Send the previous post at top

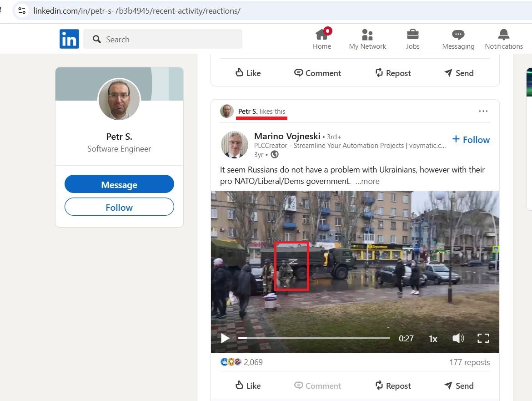[x=459, y=73]
